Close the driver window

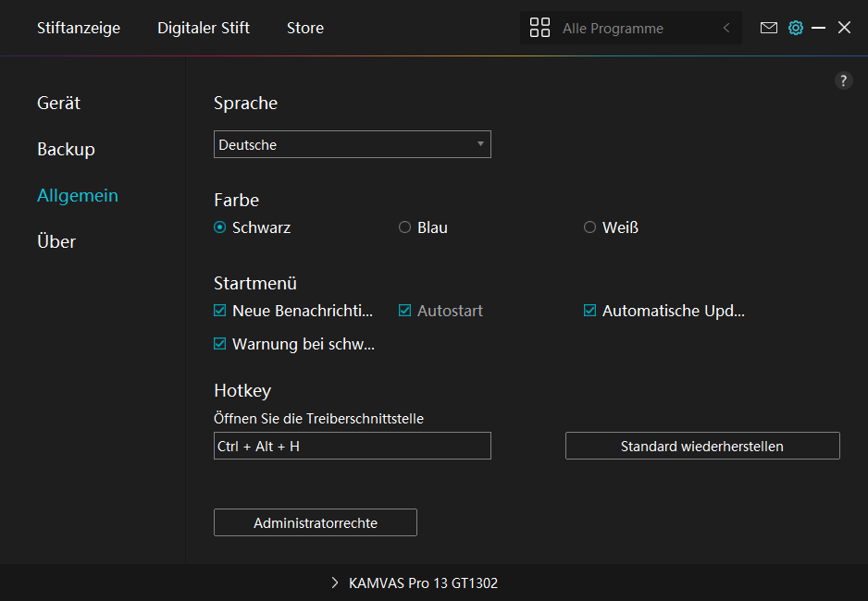click(844, 28)
